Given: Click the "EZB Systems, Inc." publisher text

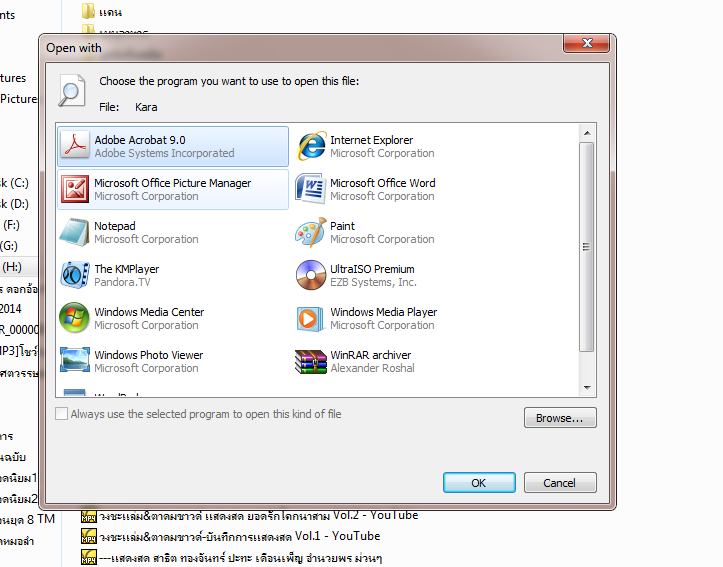Looking at the screenshot, I should pos(373,282).
